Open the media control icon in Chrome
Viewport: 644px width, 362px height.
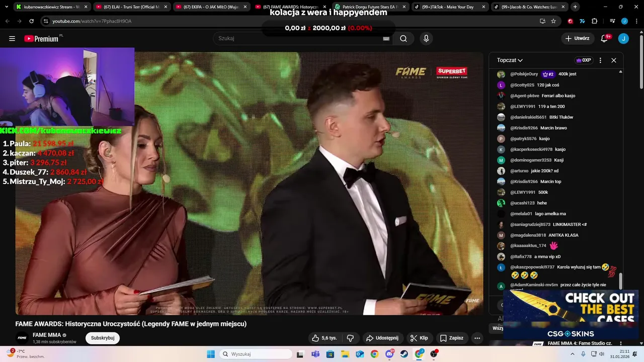coord(612,21)
